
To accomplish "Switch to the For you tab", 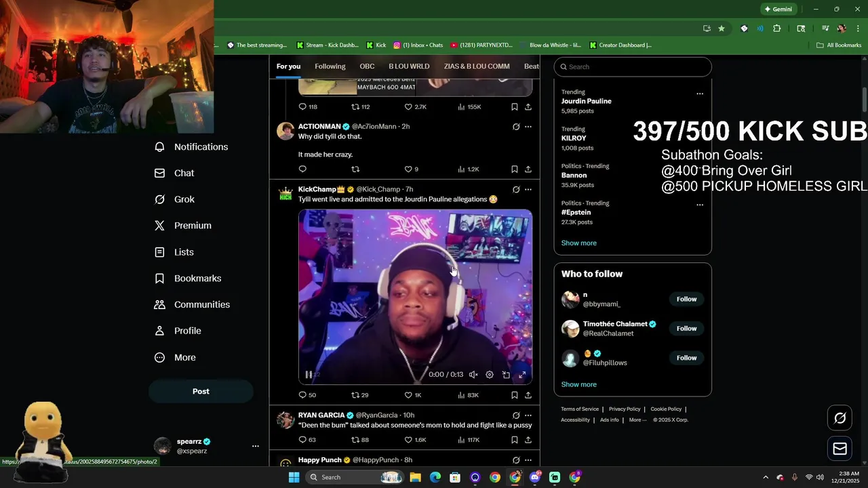I will 288,66.
